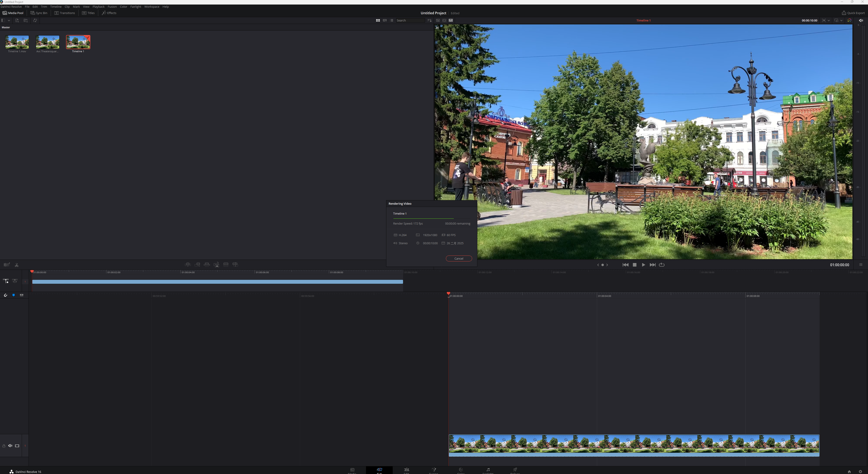Image resolution: width=868 pixels, height=474 pixels.
Task: Open the viewer options menu icon
Action: (861, 265)
